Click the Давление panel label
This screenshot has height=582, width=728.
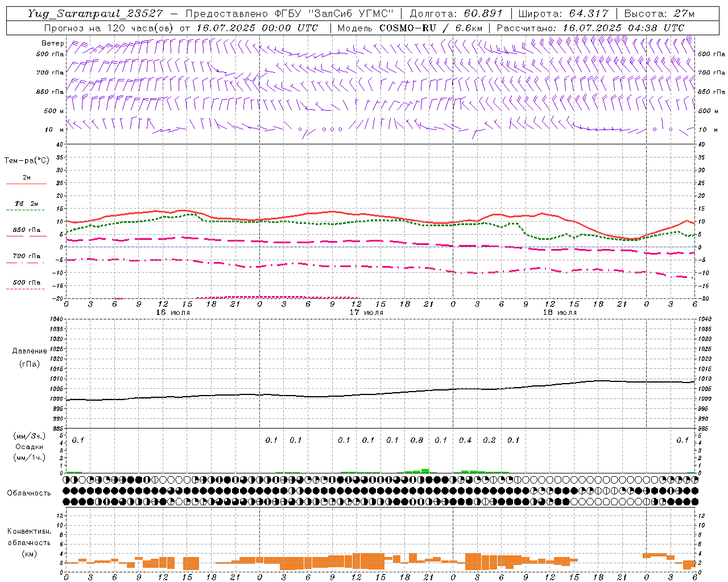point(30,351)
